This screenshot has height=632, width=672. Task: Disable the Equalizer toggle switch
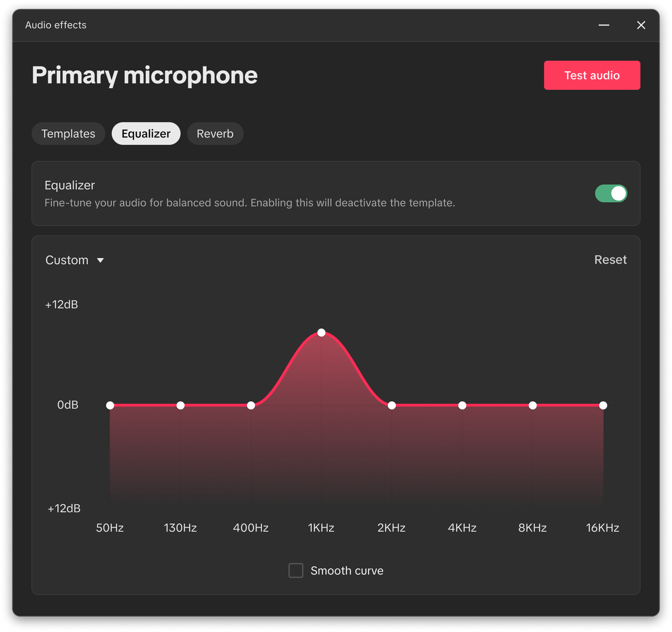pos(611,194)
